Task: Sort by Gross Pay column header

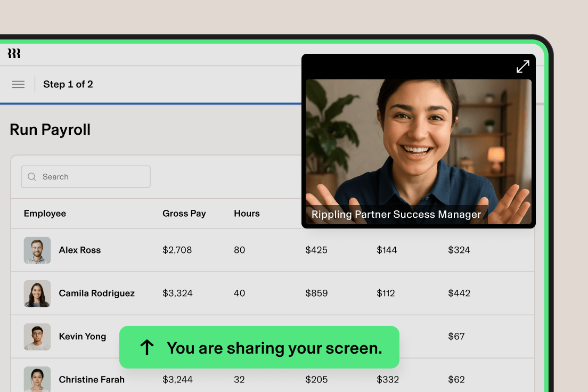Action: click(x=184, y=214)
